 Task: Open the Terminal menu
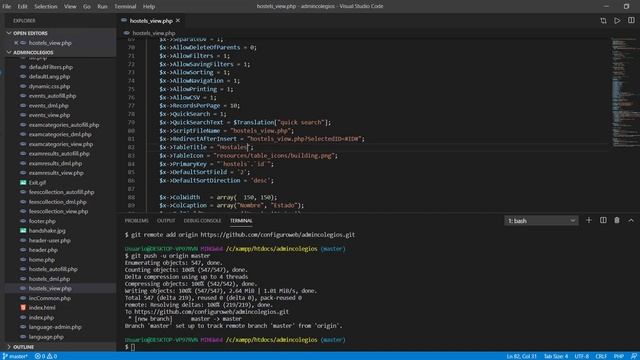125,7
